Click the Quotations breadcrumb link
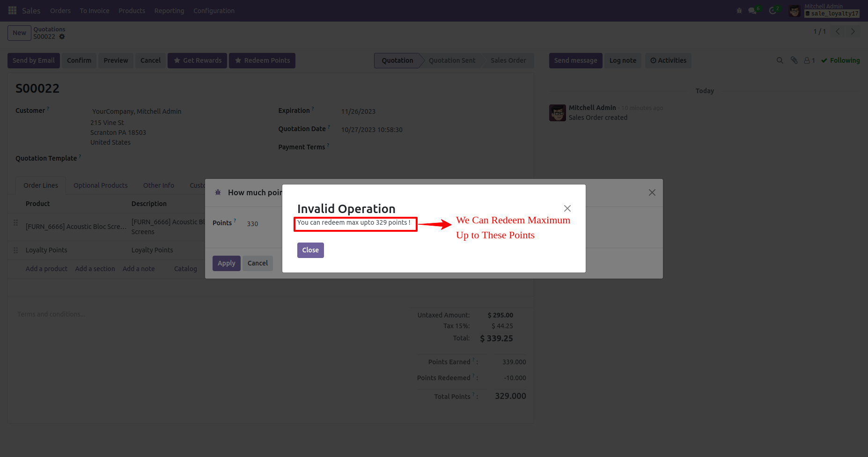868x457 pixels. pos(49,29)
